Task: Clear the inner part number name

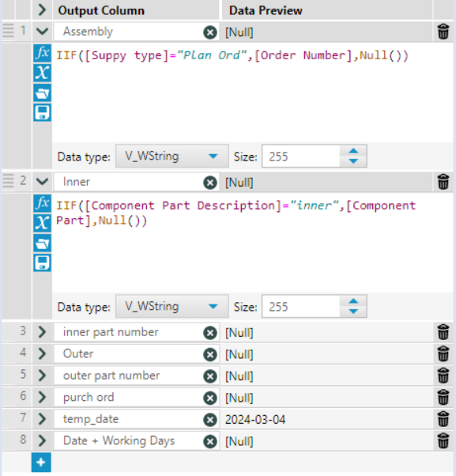Action: 210,333
